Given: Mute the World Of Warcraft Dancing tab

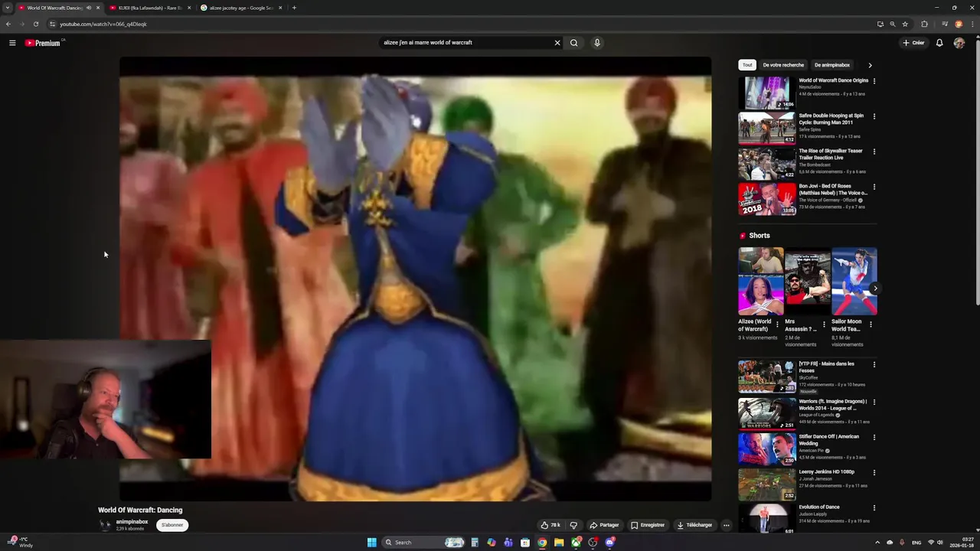Looking at the screenshot, I should coord(89,8).
